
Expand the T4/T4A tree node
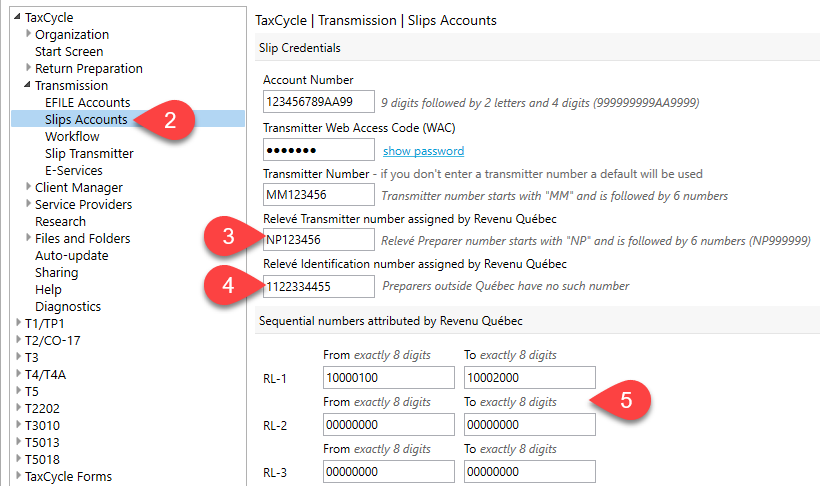pyautogui.click(x=18, y=374)
